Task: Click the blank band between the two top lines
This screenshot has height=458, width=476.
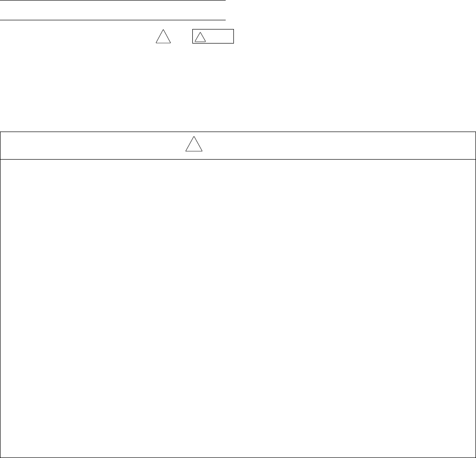Action: 113,10
